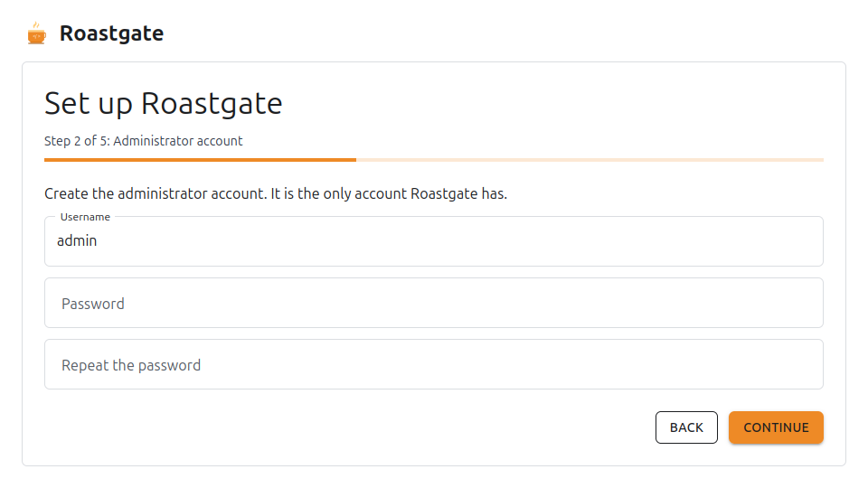
Task: Click the word "Roastgate" in the large heading
Action: 212,103
